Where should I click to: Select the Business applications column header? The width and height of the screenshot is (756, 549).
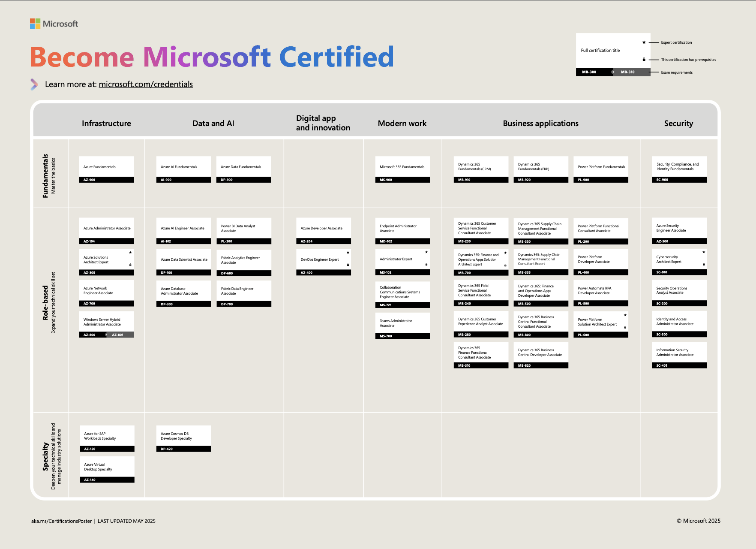coord(540,124)
